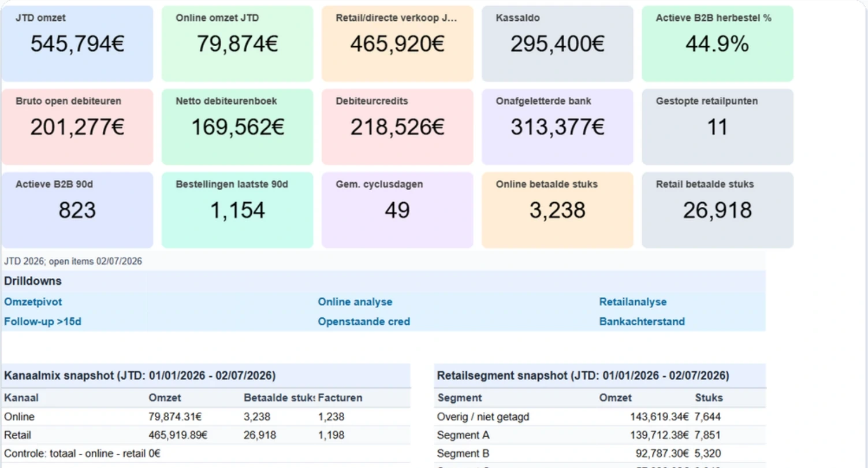This screenshot has width=868, height=468.
Task: Select the Netto debiteurenboek card
Action: (x=237, y=127)
